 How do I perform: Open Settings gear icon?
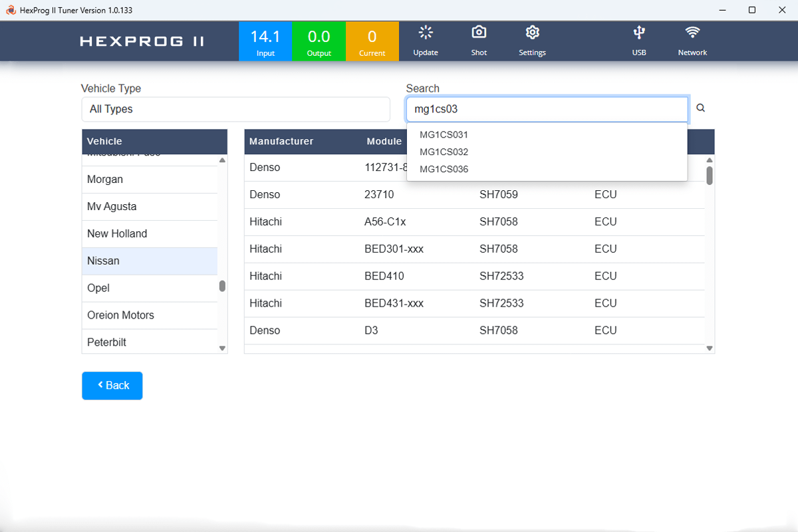(x=532, y=33)
